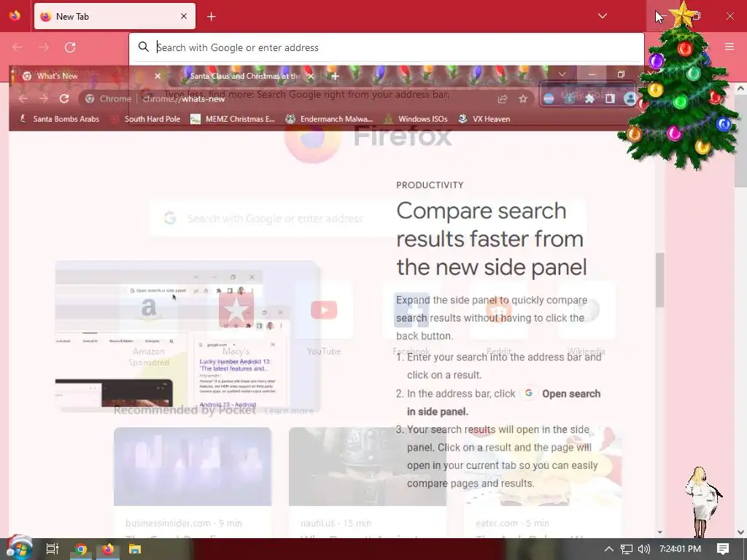
Task: Open Chrome's Extensions puzzle-piece menu
Action: click(x=589, y=98)
